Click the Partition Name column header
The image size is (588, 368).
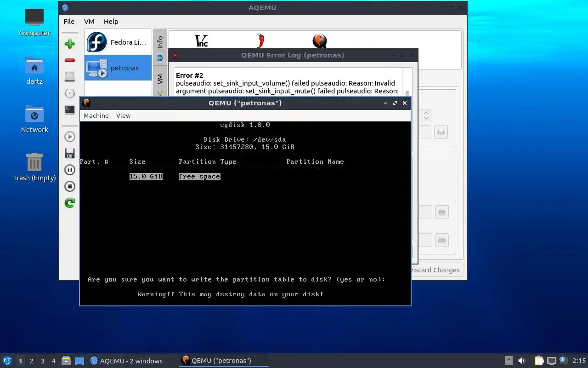315,161
